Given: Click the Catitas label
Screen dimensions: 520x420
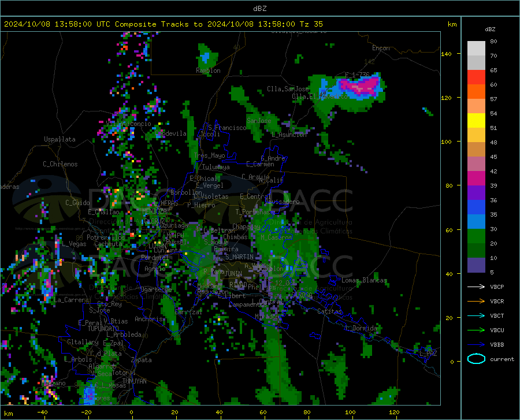Looking at the screenshot, I should [x=330, y=311].
